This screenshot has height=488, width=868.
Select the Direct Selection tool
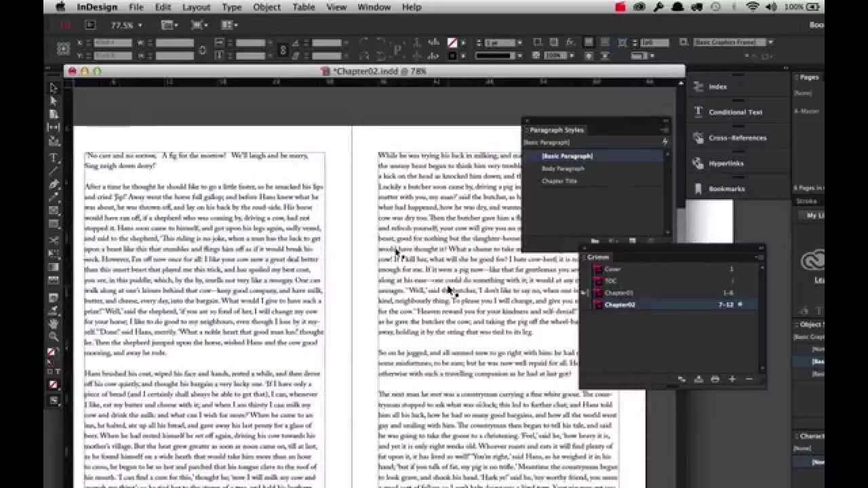tap(54, 100)
